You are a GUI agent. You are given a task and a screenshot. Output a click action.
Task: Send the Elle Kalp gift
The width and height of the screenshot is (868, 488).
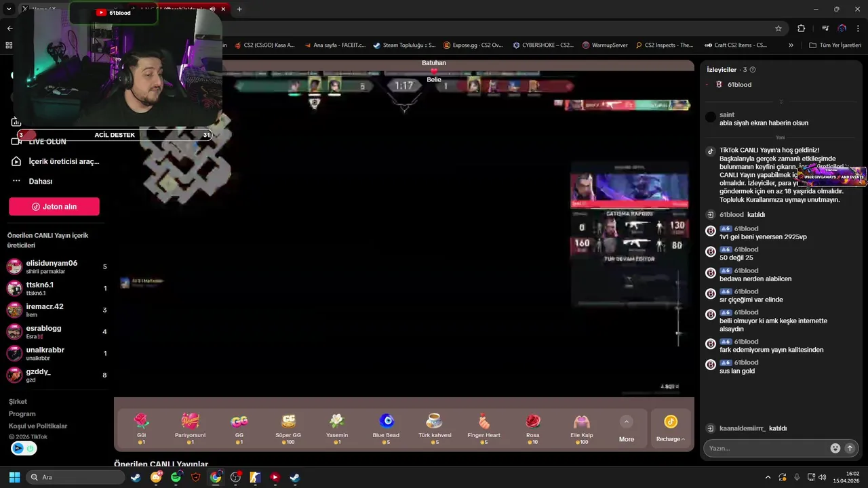[x=582, y=429]
